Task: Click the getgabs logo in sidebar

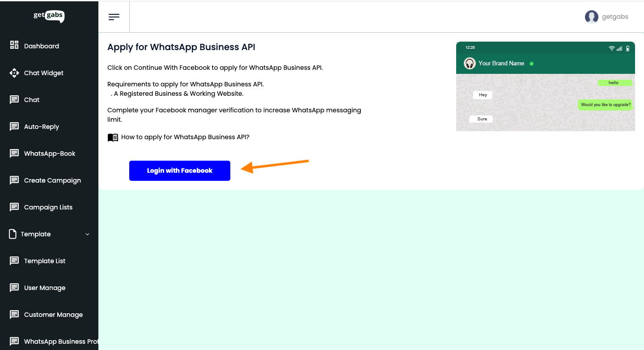Action: [49, 17]
